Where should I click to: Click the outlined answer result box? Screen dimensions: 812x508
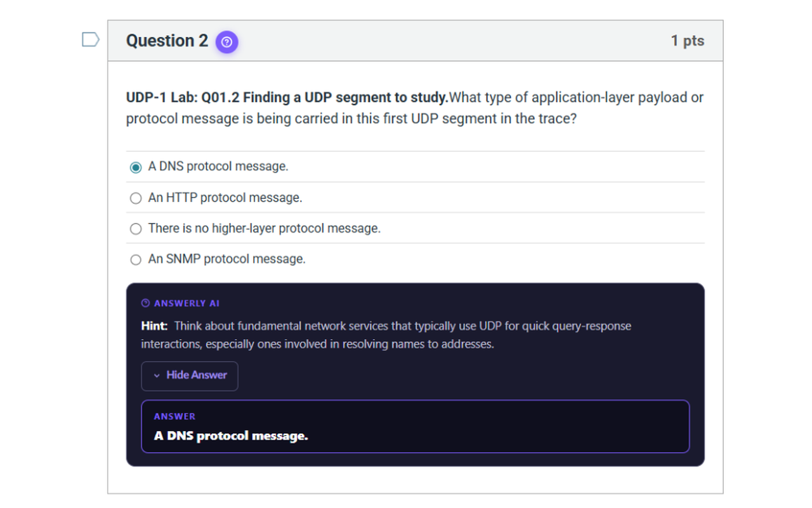[x=416, y=427]
